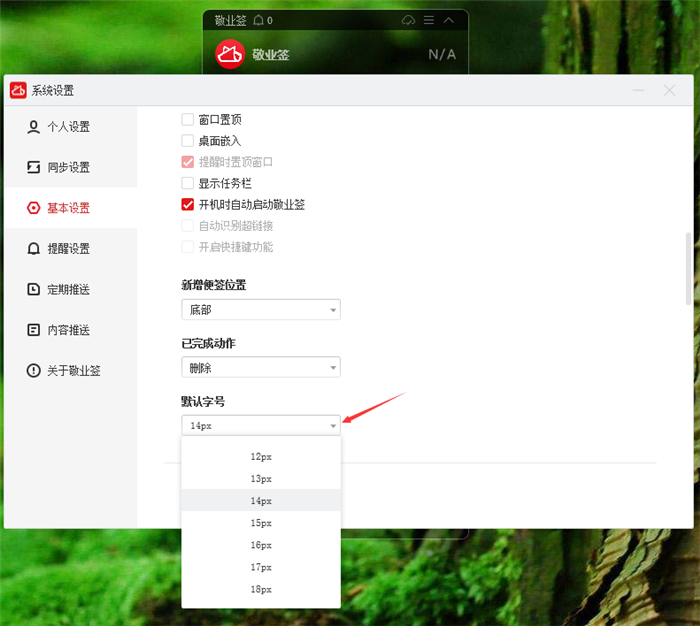700x626 pixels.
Task: Click the 敬业签 username text in the widget
Action: coord(271,55)
